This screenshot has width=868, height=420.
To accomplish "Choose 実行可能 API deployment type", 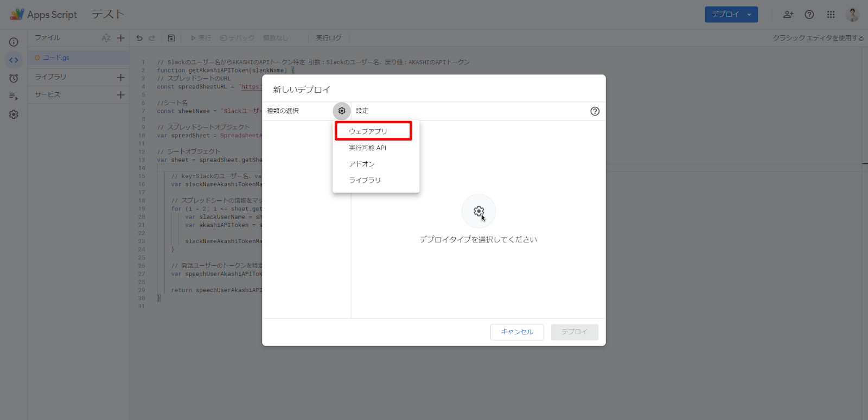I will (x=368, y=148).
